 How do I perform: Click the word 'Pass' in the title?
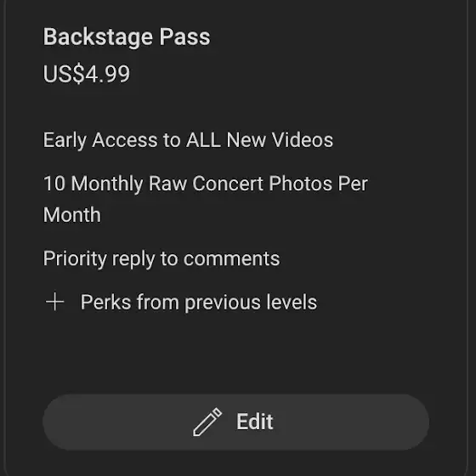tap(185, 37)
